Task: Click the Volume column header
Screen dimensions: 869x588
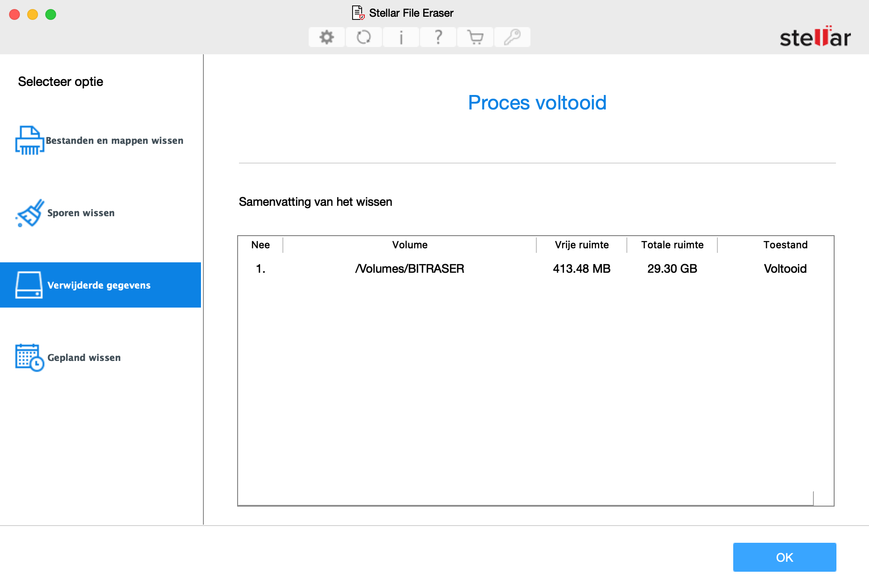Action: (x=410, y=245)
